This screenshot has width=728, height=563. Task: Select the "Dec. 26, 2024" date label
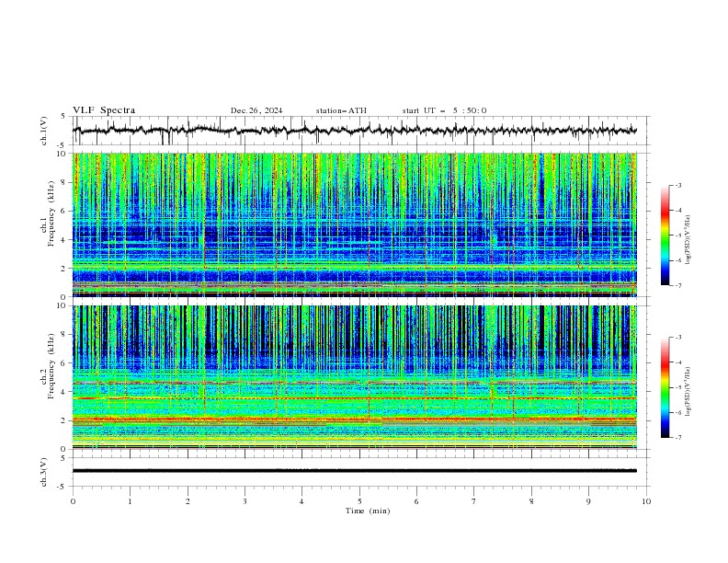256,110
